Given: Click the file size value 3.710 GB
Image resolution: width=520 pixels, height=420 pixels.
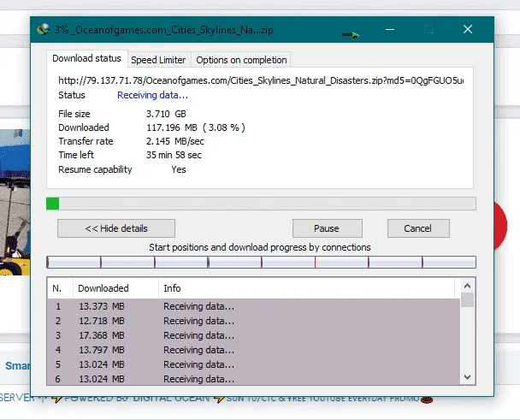Looking at the screenshot, I should point(166,114).
